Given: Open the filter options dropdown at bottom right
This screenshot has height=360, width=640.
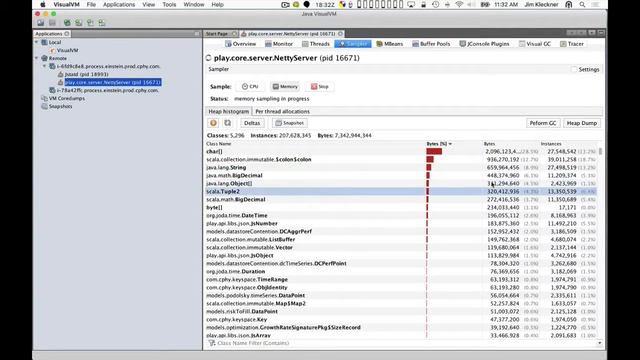Looking at the screenshot, I should (x=599, y=343).
